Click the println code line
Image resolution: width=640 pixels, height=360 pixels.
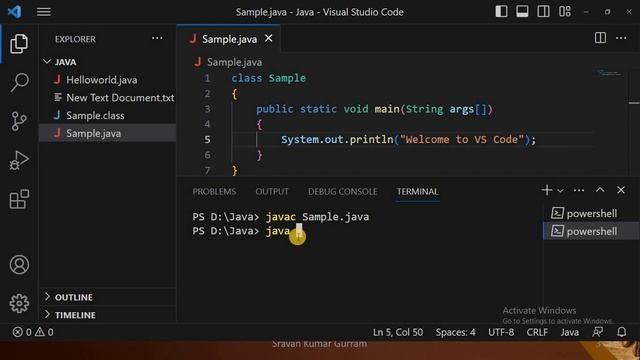click(408, 140)
